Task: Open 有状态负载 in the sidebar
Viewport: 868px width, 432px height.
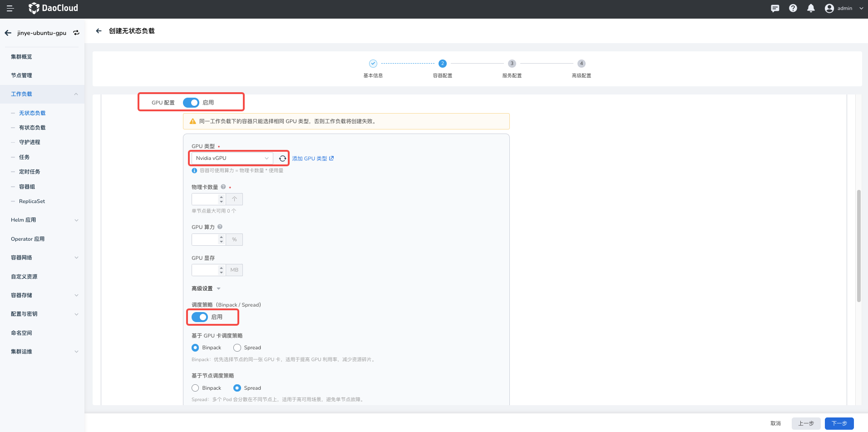Action: 32,128
